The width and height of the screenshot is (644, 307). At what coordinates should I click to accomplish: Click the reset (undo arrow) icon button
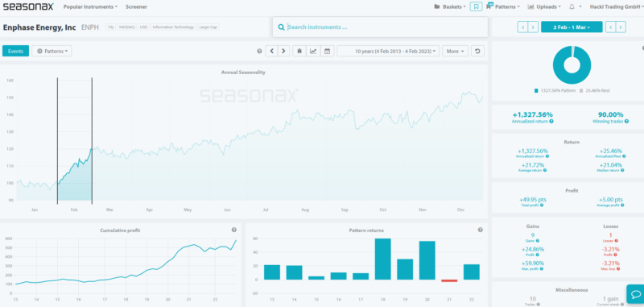coord(477,52)
